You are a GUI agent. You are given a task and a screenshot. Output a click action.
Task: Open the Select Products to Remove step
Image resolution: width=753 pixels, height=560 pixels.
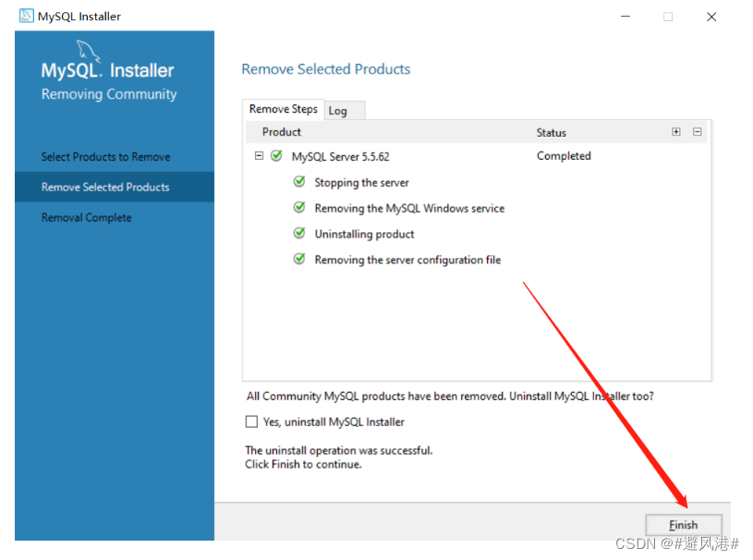pyautogui.click(x=105, y=157)
